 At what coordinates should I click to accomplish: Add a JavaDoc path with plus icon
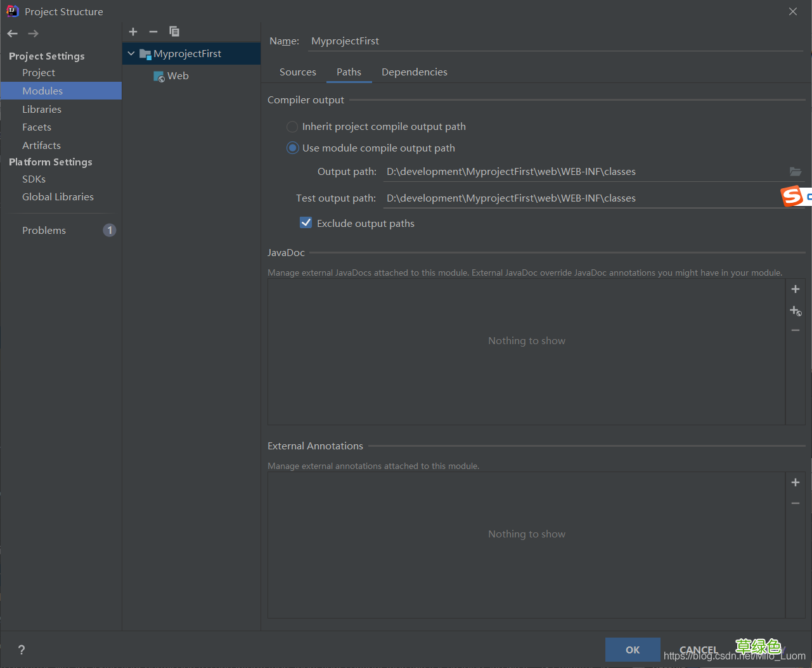click(x=796, y=289)
